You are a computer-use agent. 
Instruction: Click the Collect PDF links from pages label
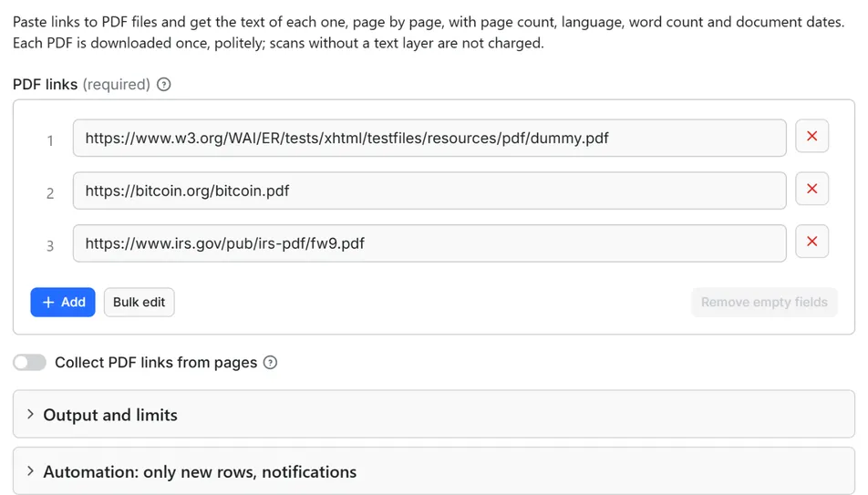point(156,363)
